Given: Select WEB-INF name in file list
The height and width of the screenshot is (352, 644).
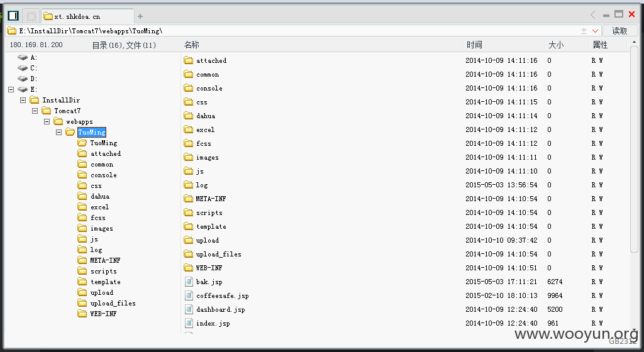Looking at the screenshot, I should [209, 268].
